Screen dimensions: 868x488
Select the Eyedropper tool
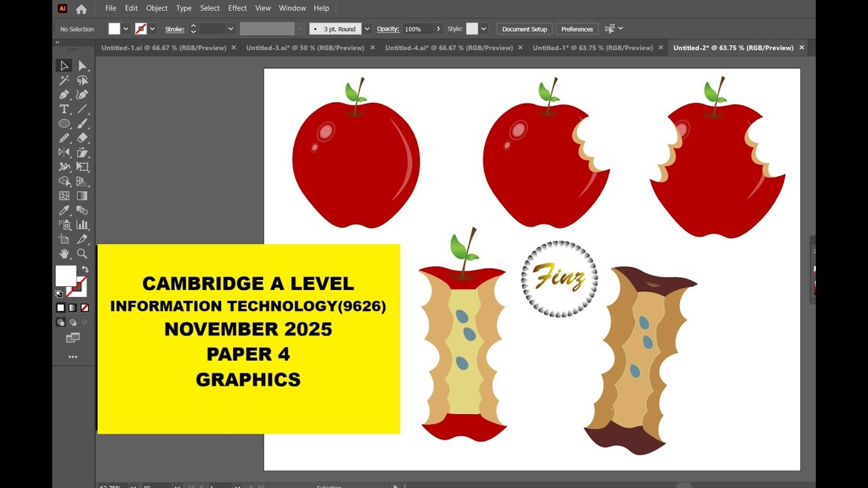click(64, 210)
